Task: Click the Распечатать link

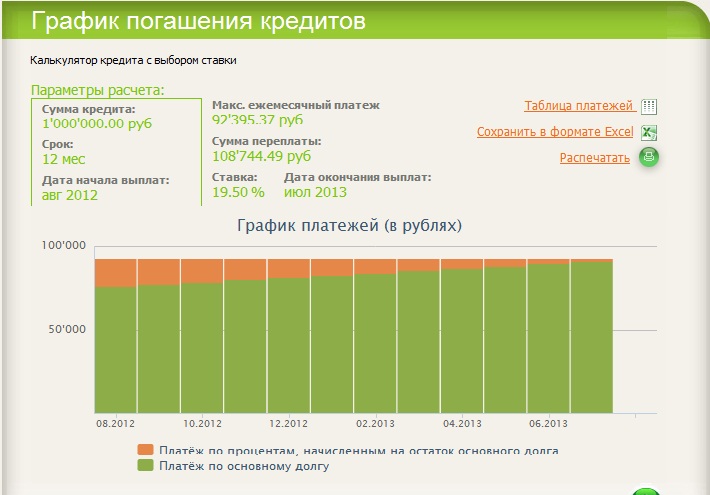Action: (x=595, y=158)
